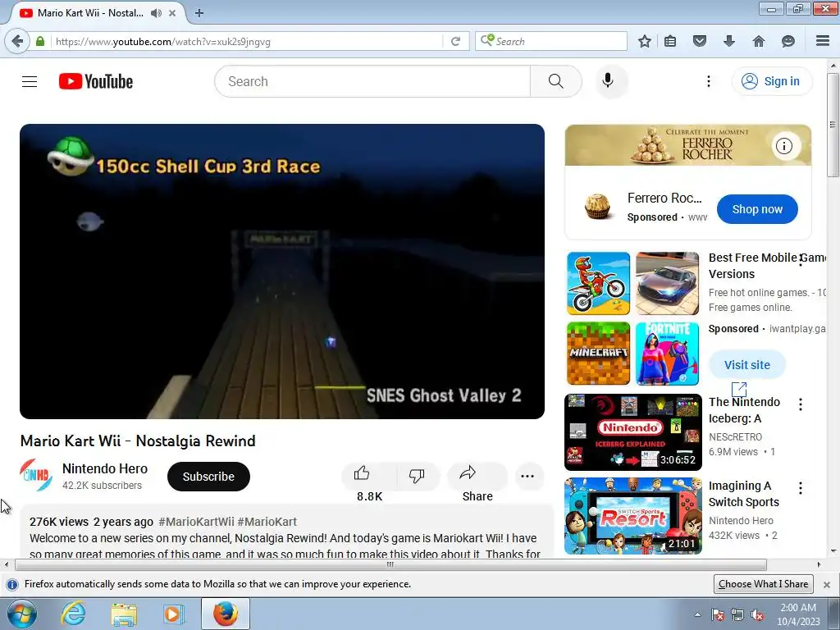This screenshot has height=630, width=840.
Task: Open Imagining A Switch Sports video title
Action: click(x=743, y=494)
